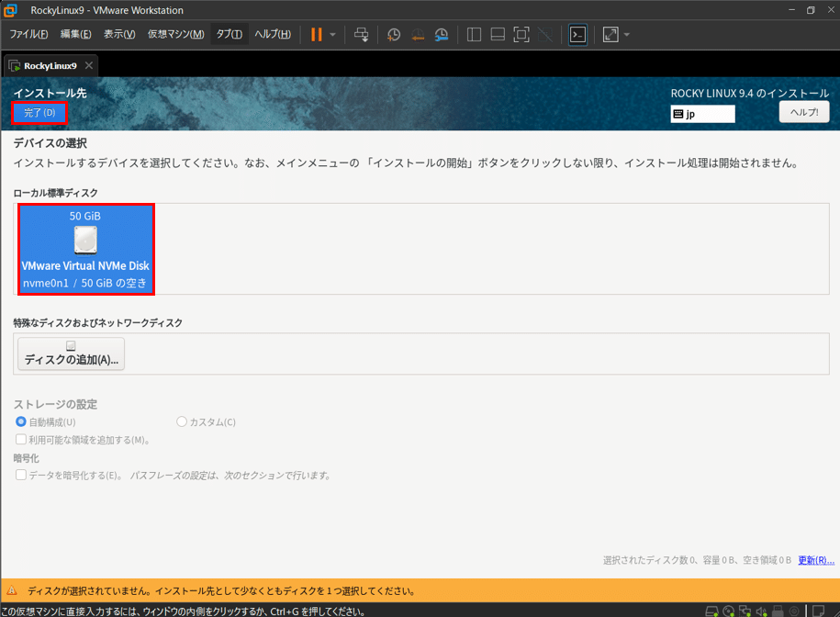Screen dimensions: 840x617
Task: Take a snapshot of the virtual machine
Action: (394, 35)
